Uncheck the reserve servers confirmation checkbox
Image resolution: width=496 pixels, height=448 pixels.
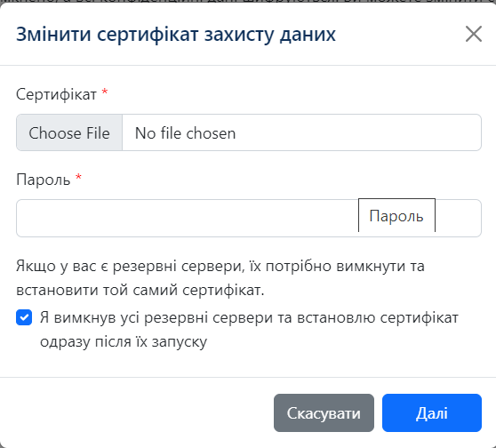pyautogui.click(x=24, y=317)
